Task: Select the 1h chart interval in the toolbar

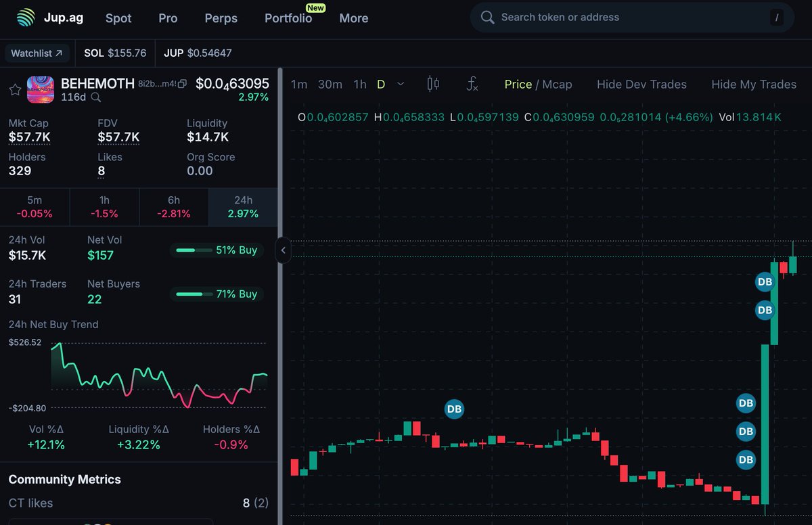Action: point(360,84)
